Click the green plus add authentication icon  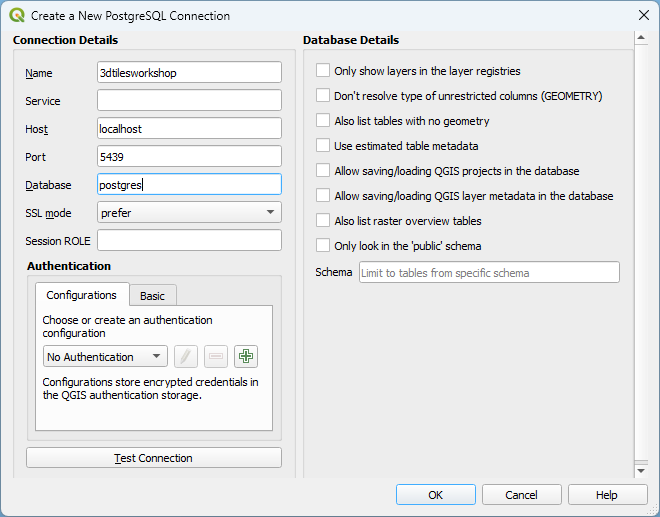[246, 357]
